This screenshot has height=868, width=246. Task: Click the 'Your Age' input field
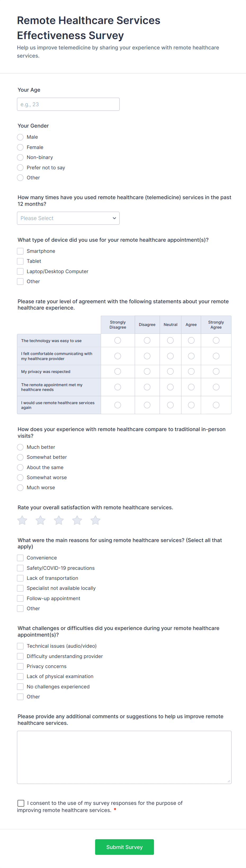(68, 104)
